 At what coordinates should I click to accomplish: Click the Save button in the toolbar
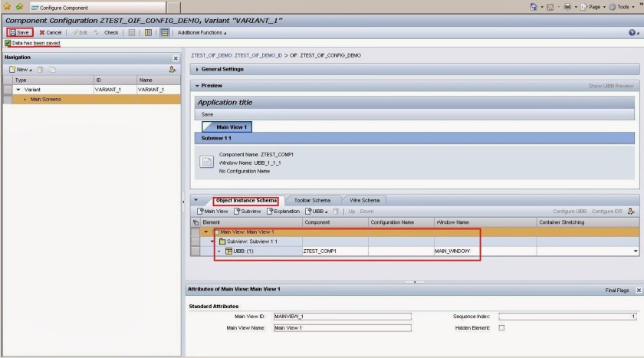point(20,33)
